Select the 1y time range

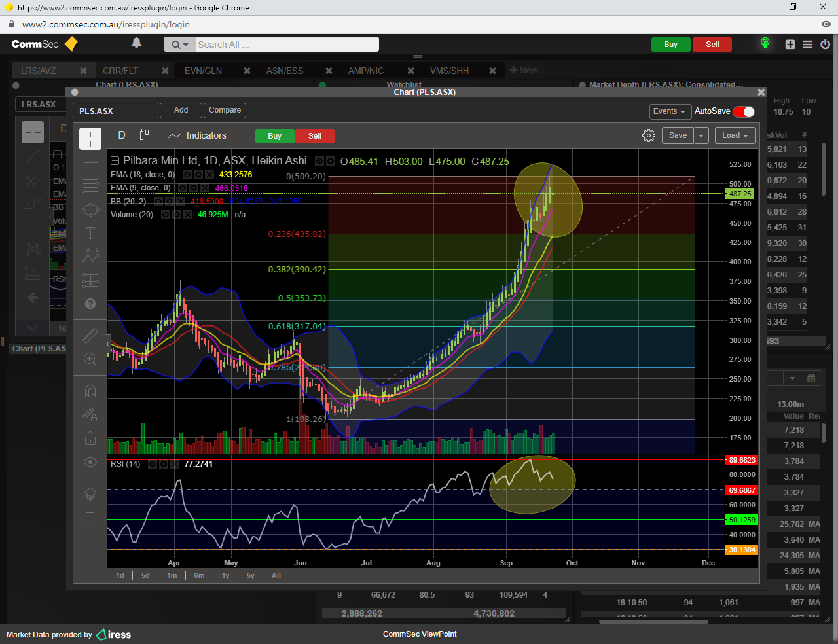[x=225, y=575]
